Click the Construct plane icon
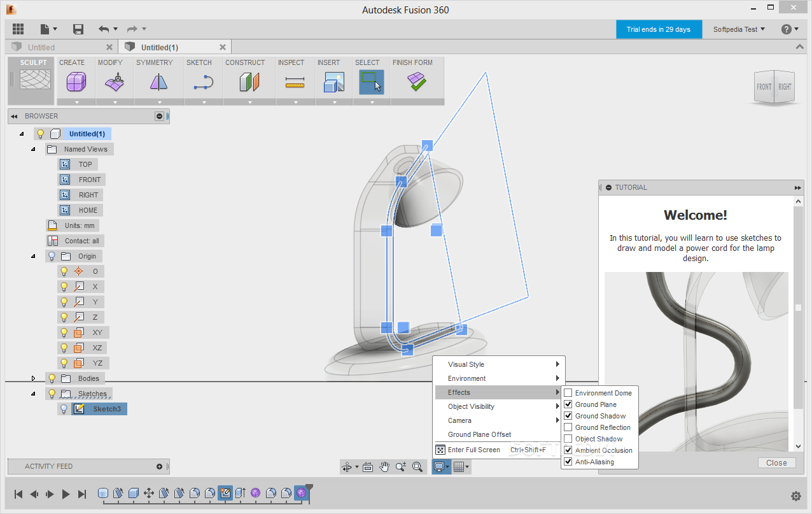The height and width of the screenshot is (514, 812). (x=249, y=82)
